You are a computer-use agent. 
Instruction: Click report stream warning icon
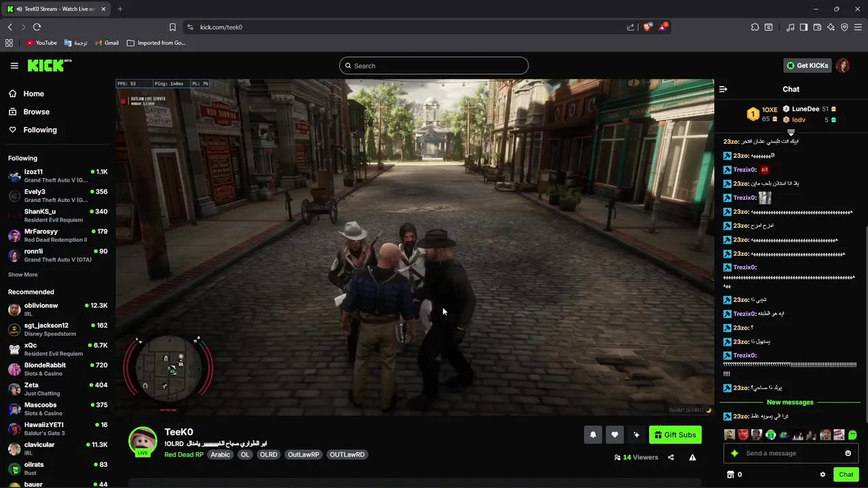pyautogui.click(x=692, y=457)
